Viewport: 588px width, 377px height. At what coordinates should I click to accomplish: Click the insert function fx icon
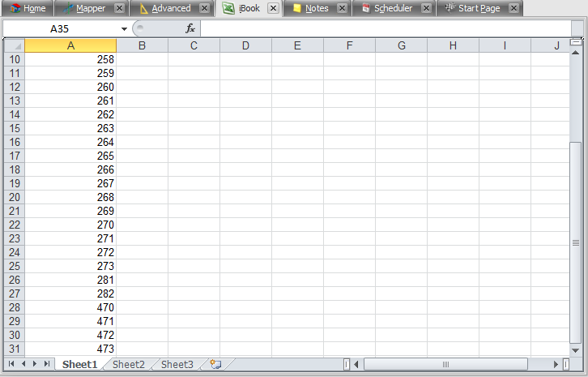point(190,28)
